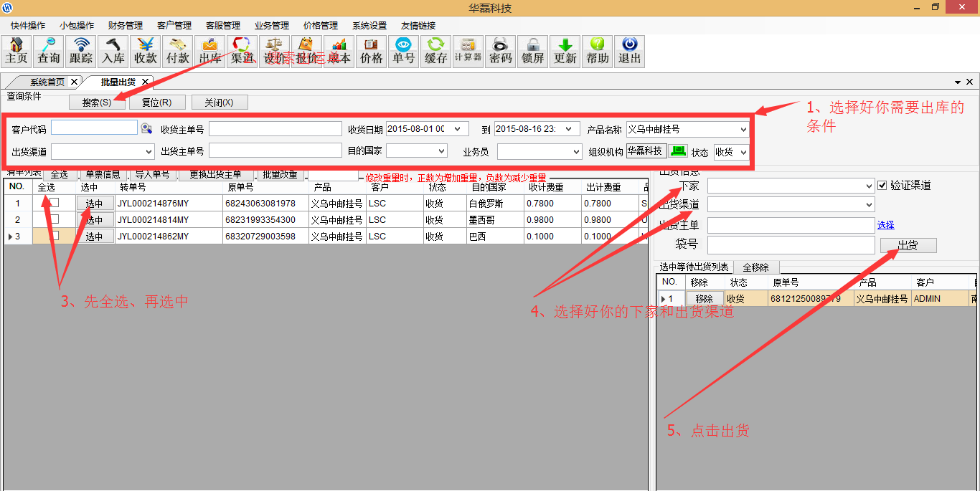980x491 pixels.
Task: Open 收款 yen payment icon
Action: click(x=146, y=52)
